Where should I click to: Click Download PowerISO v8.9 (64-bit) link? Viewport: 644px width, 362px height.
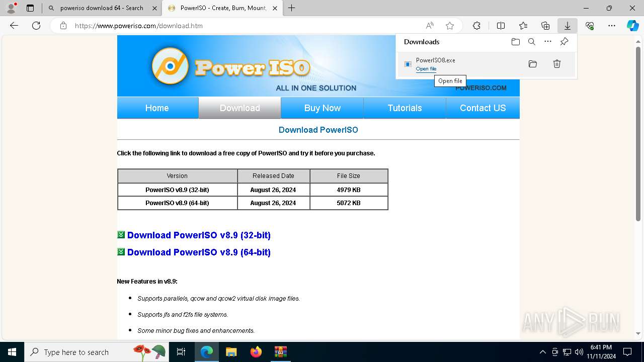tap(199, 252)
